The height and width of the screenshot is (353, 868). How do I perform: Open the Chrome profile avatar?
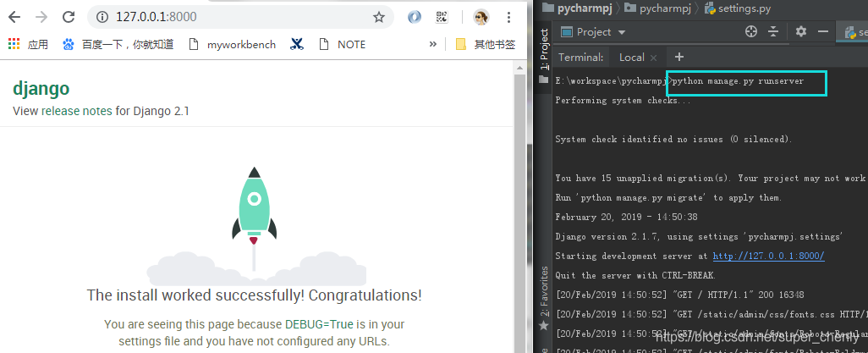click(x=481, y=17)
